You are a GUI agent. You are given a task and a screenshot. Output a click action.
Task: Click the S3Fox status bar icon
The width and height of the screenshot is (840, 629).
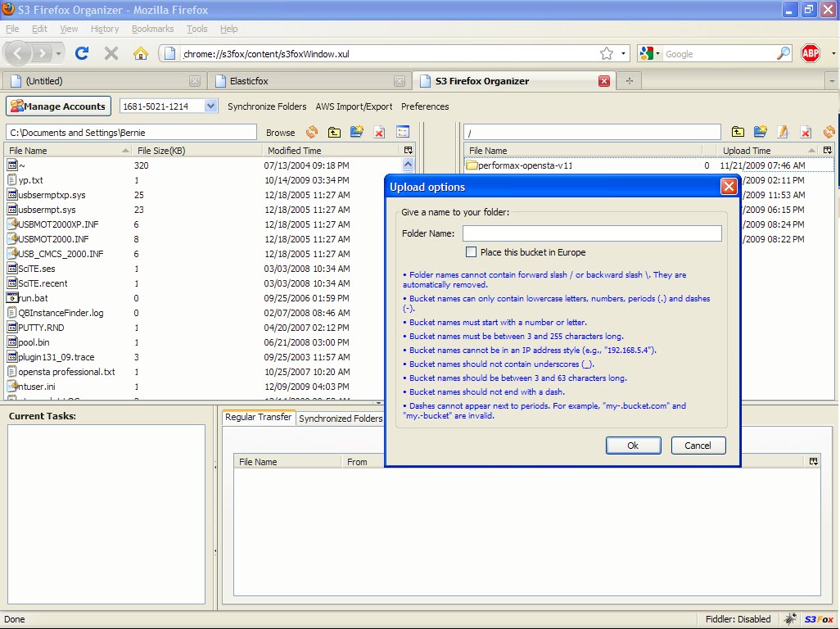pyautogui.click(x=819, y=619)
